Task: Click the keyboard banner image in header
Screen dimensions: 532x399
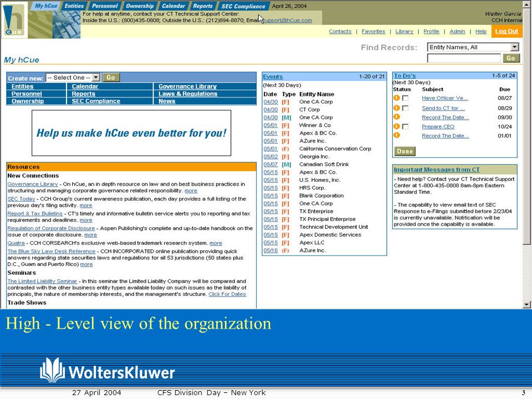Action: (x=66, y=24)
